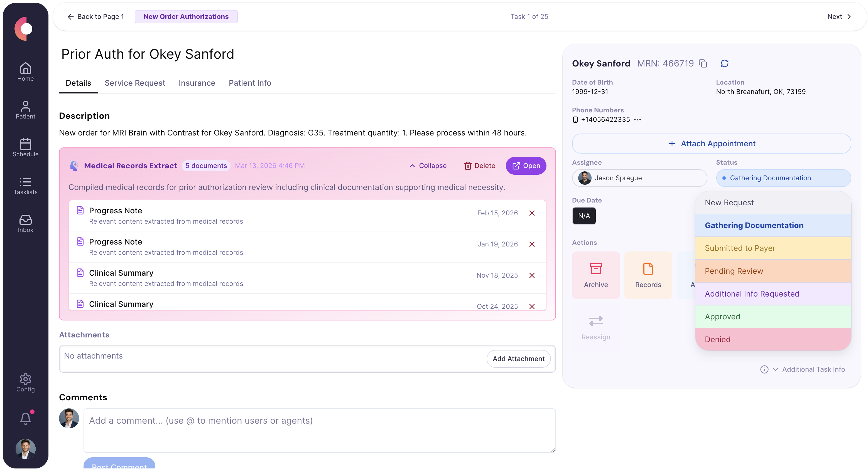Open phone number options with the ellipsis
Viewport: 868px width, 469px height.
(638, 120)
